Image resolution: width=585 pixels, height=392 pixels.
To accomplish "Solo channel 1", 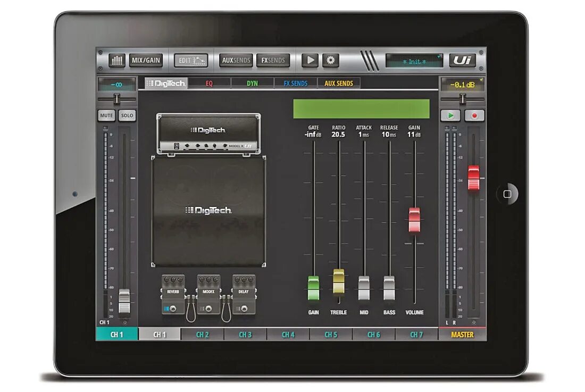I will (x=127, y=115).
